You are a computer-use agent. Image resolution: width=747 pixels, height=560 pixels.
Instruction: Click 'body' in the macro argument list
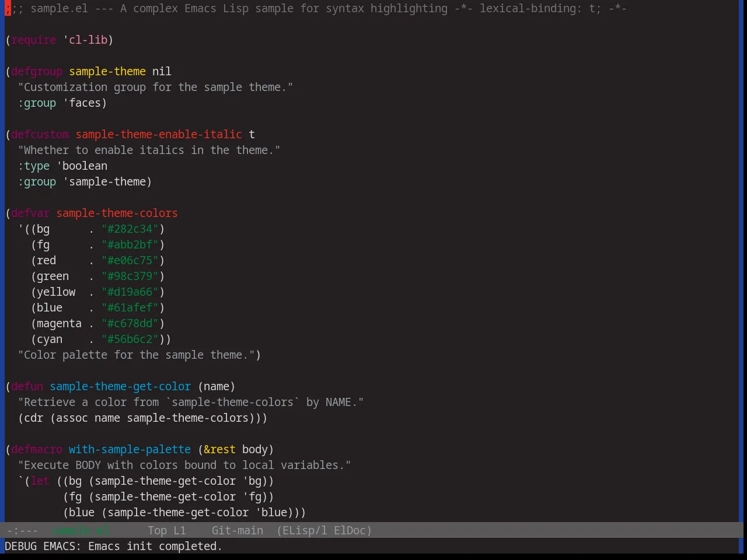[x=255, y=449]
